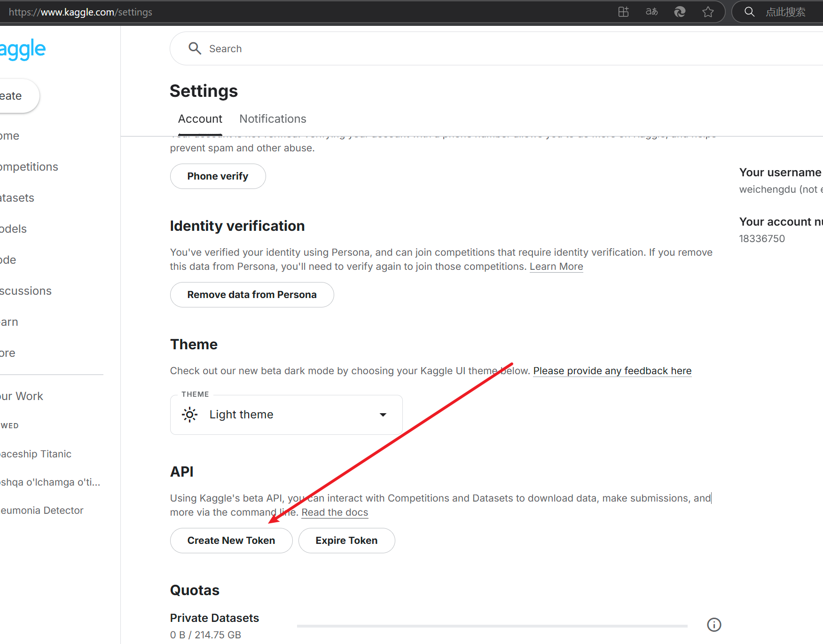Click the Kaggle logo in sidebar

pyautogui.click(x=23, y=49)
